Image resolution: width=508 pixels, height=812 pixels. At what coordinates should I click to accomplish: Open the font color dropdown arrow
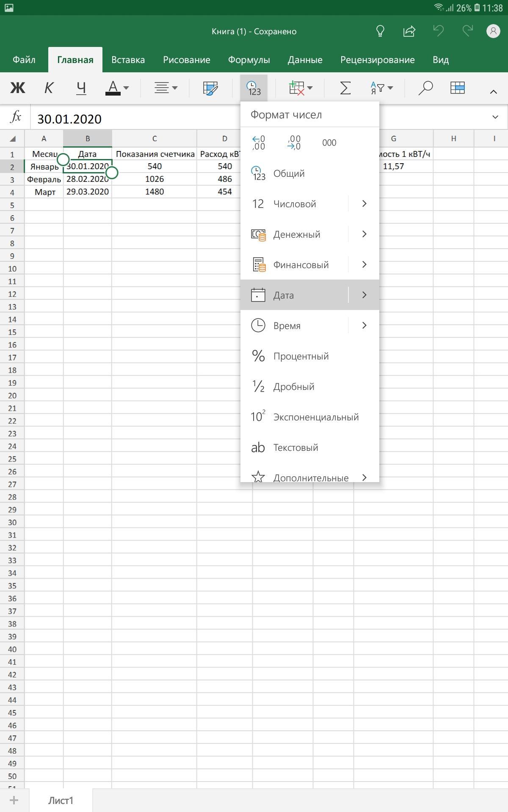click(126, 88)
